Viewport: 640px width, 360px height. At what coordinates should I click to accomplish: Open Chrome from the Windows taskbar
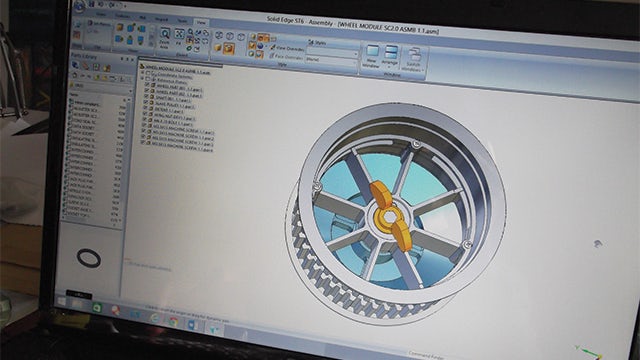point(173,322)
